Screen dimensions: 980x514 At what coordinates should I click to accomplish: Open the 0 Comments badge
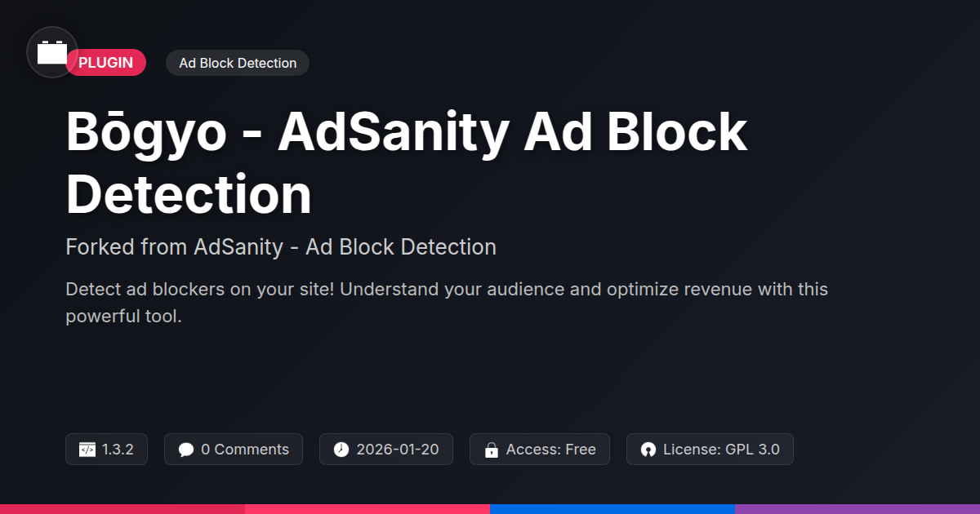234,450
